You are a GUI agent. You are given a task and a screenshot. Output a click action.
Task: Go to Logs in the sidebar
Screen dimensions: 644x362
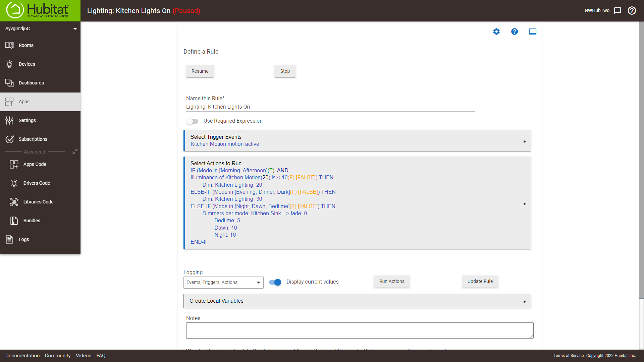pyautogui.click(x=24, y=239)
